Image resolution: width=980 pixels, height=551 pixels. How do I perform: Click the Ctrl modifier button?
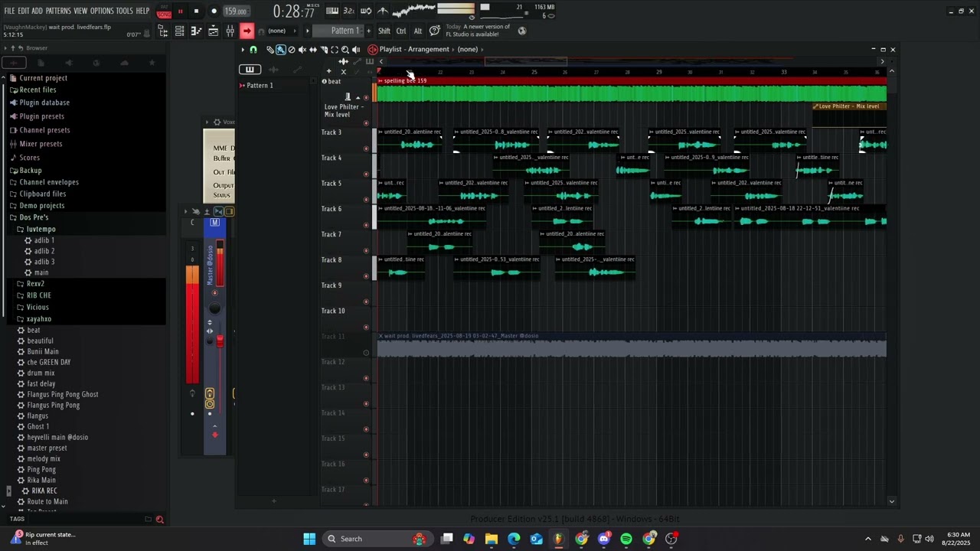pos(401,31)
